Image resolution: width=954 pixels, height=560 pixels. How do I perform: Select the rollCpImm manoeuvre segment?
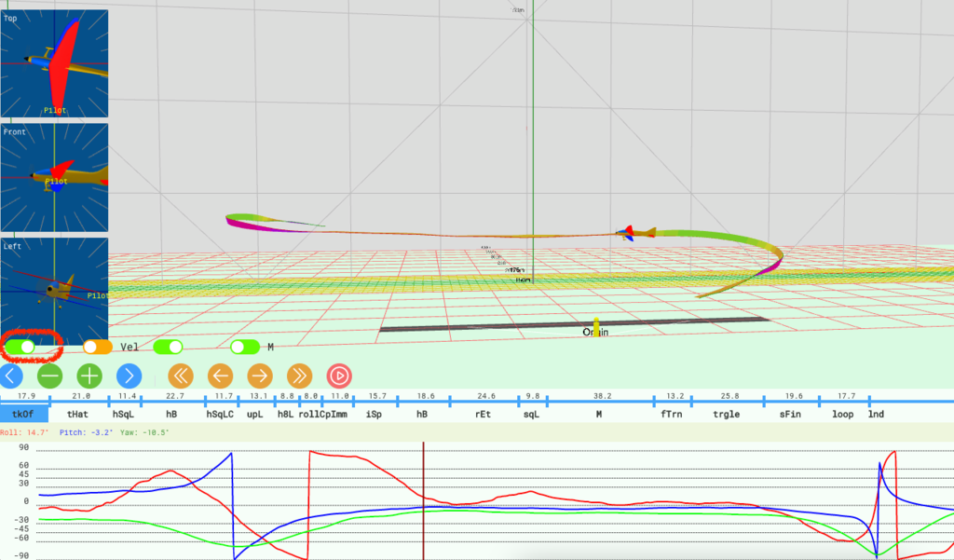[x=323, y=414]
